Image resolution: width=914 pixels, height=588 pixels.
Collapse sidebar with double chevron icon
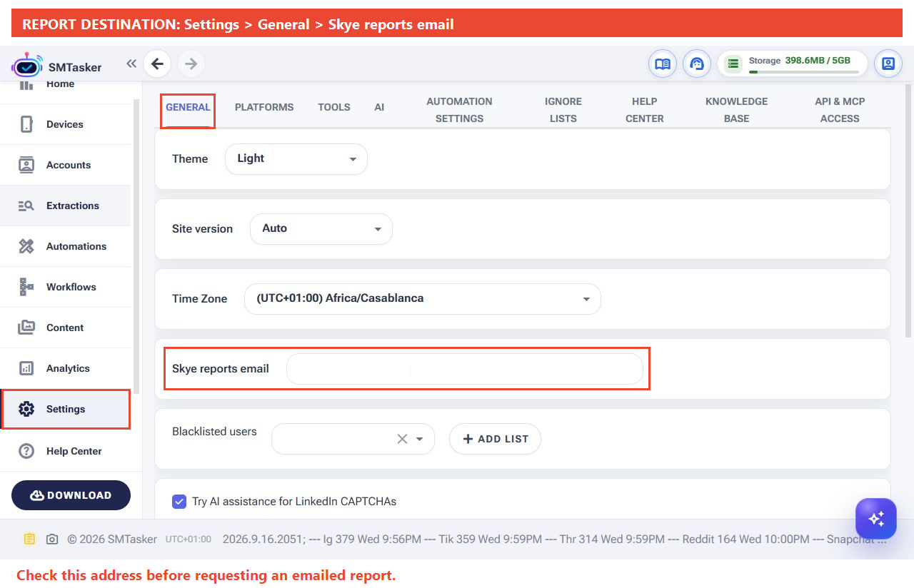(x=131, y=64)
